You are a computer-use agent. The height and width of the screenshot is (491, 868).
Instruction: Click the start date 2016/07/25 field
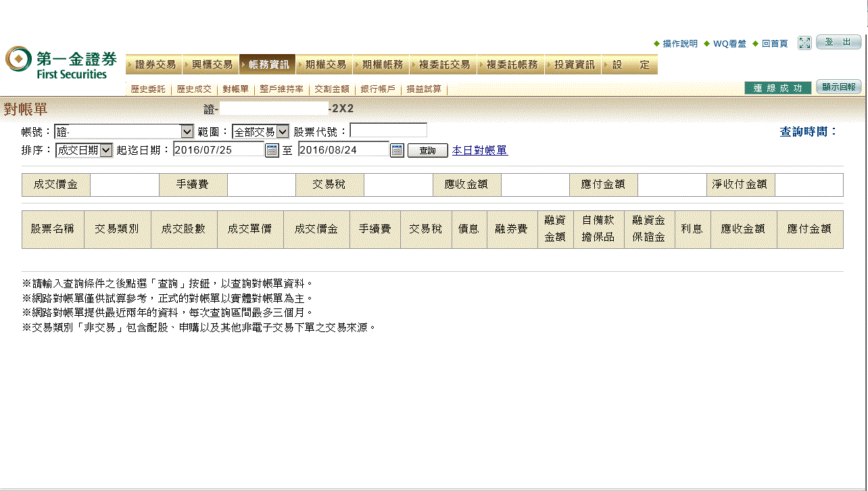pos(218,150)
